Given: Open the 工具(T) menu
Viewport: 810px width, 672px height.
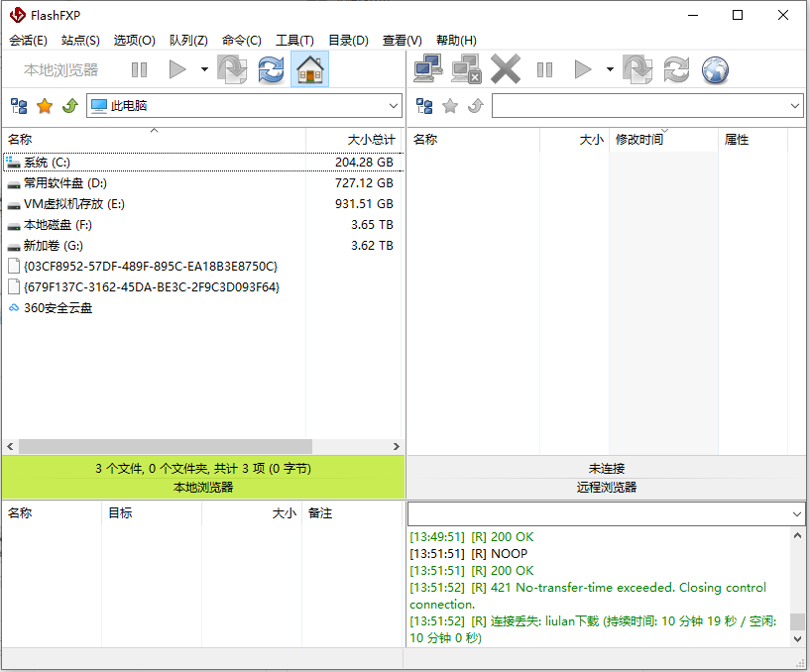Looking at the screenshot, I should point(294,41).
